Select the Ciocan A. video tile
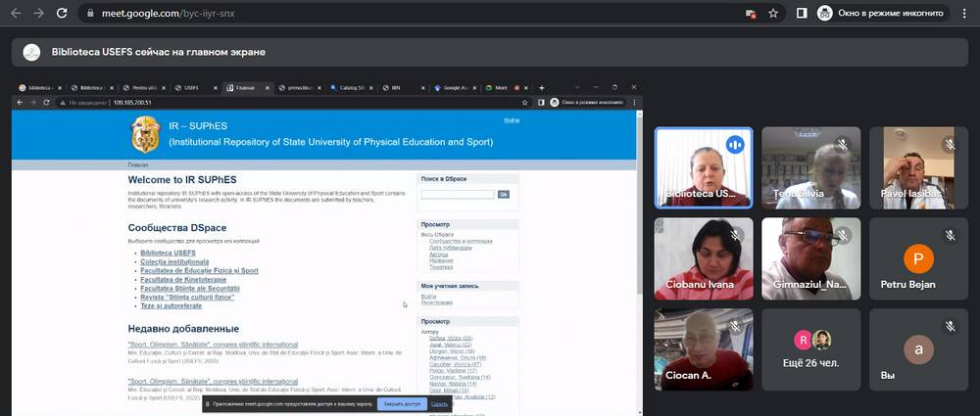980x416 pixels. pos(704,349)
